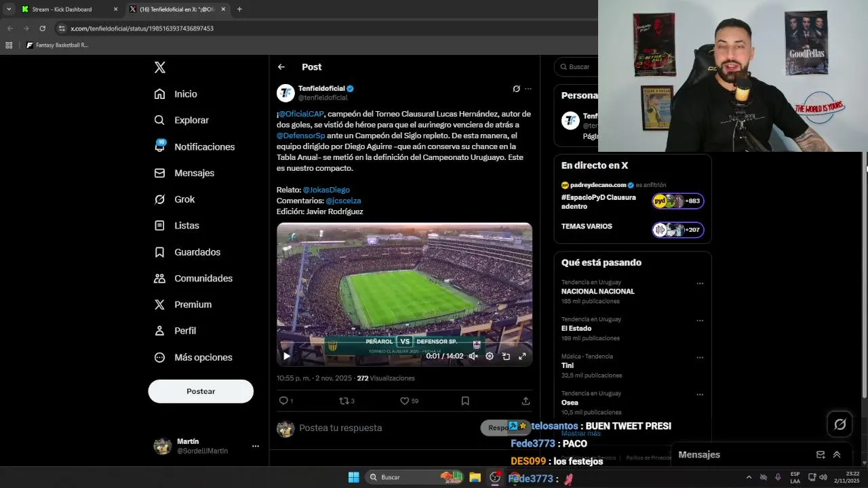Open the tab search dropdown
This screenshot has width=868, height=488.
coord(9,9)
